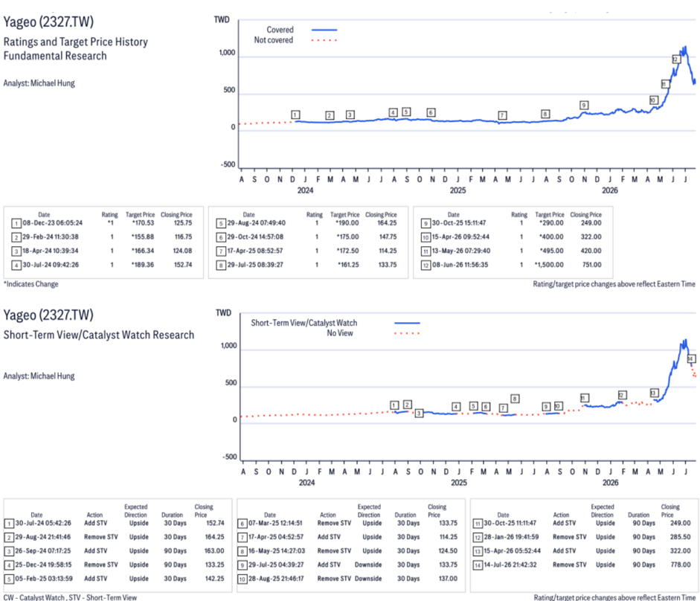Click the Remove STV action dated 14-Jul-26
Image resolution: width=700 pixels, height=601 pixels.
(x=569, y=565)
